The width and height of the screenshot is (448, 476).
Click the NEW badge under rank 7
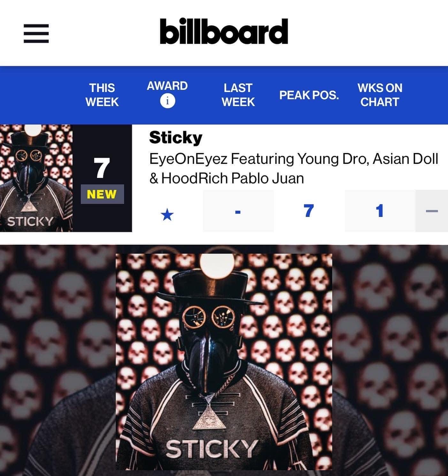tap(102, 194)
